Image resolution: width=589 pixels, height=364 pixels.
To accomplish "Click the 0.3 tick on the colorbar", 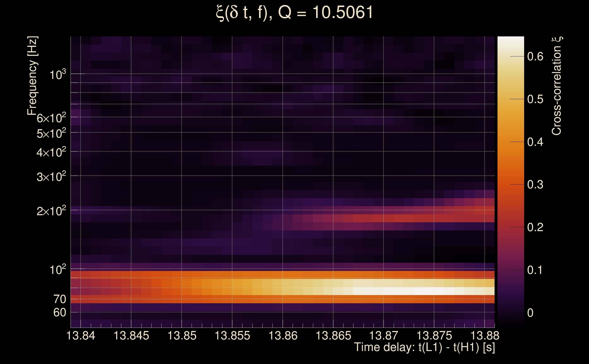I will click(535, 185).
